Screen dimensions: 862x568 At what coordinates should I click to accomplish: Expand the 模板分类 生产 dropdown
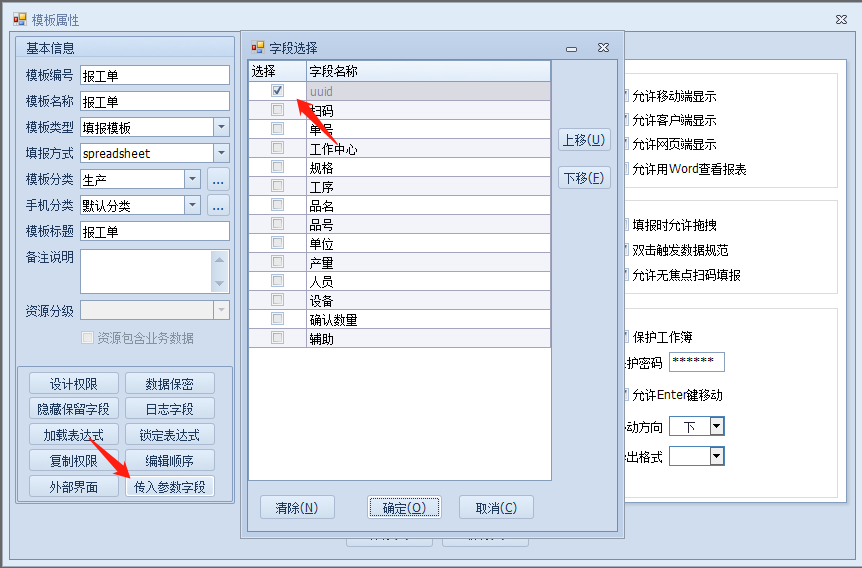point(193,179)
